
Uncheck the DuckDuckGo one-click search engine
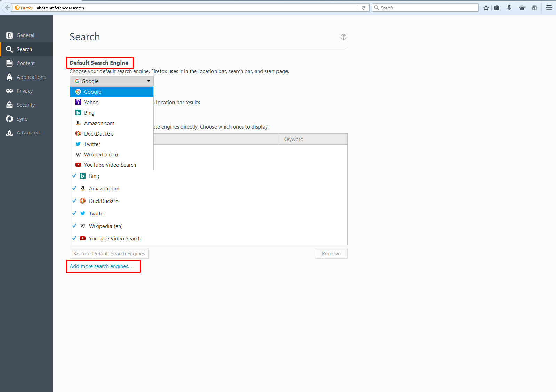pyautogui.click(x=74, y=201)
